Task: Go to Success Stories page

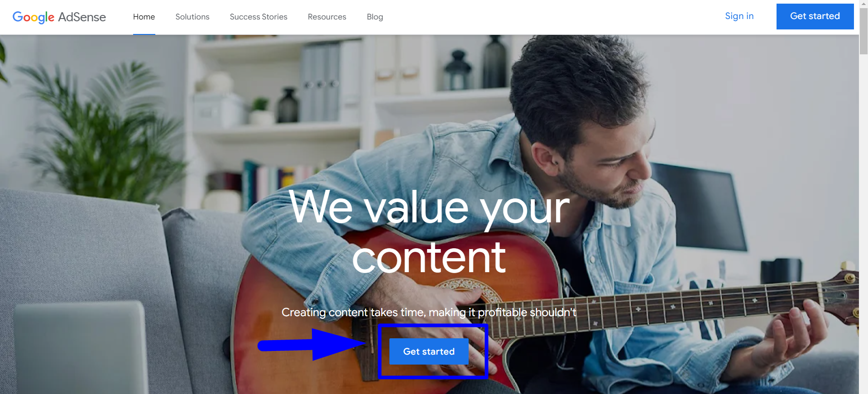Action: point(259,17)
